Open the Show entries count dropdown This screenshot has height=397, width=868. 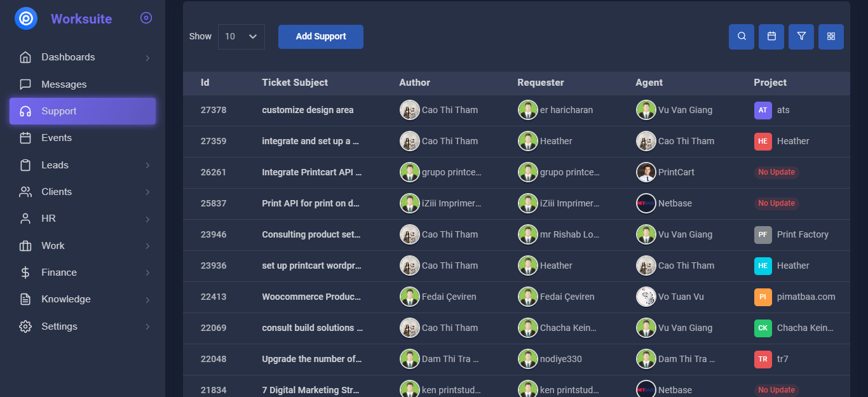[241, 37]
